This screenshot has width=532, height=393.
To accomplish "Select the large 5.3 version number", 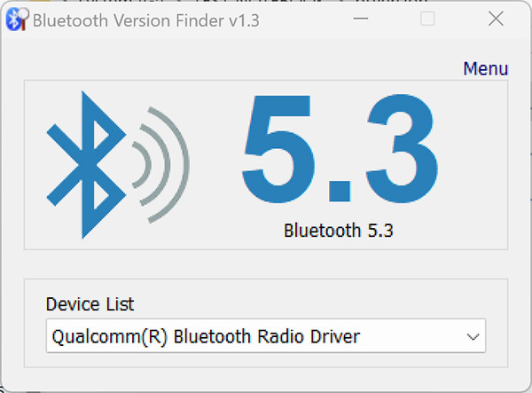I will click(340, 149).
